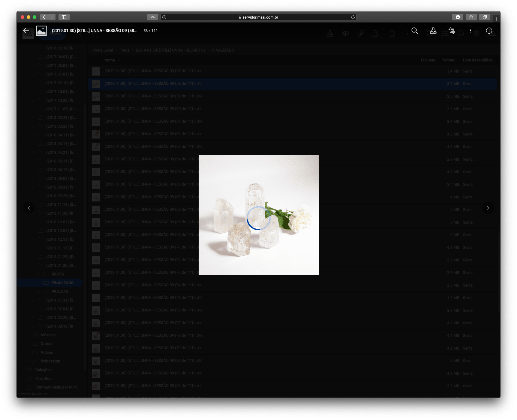Open the Músicas folder in the sidebar
Viewport: 517px width, 420px height.
coord(48,335)
